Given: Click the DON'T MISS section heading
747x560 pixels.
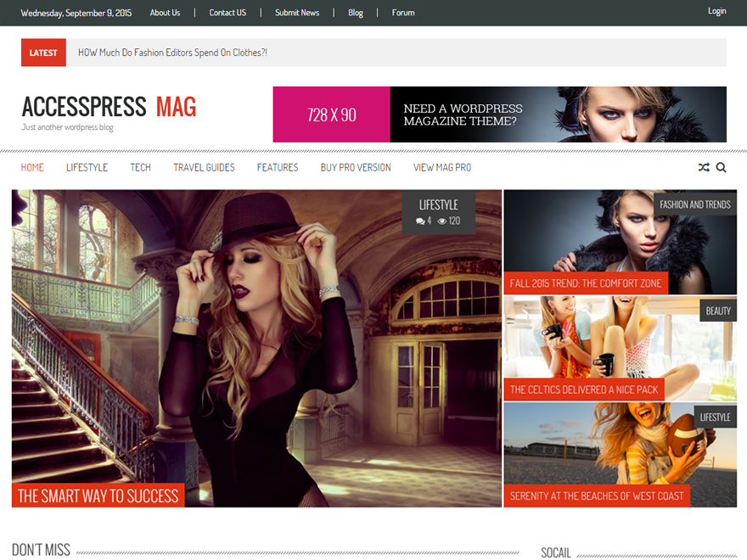Looking at the screenshot, I should [41, 550].
